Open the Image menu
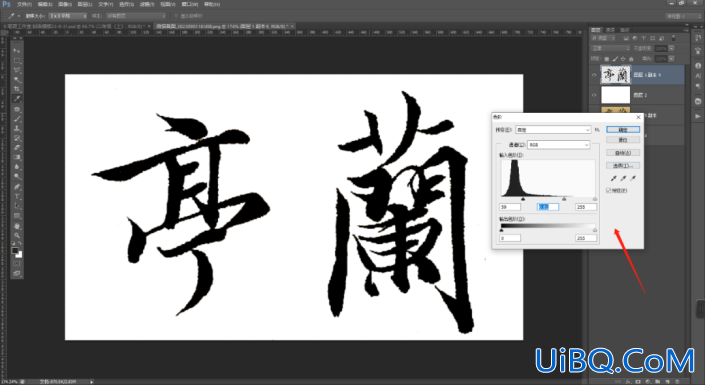705x385 pixels. pyautogui.click(x=65, y=4)
